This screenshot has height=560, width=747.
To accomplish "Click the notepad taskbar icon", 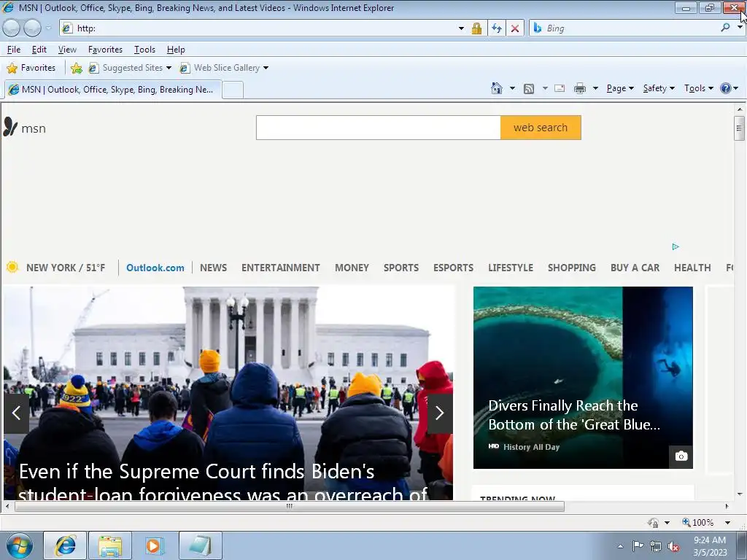I will 201,545.
